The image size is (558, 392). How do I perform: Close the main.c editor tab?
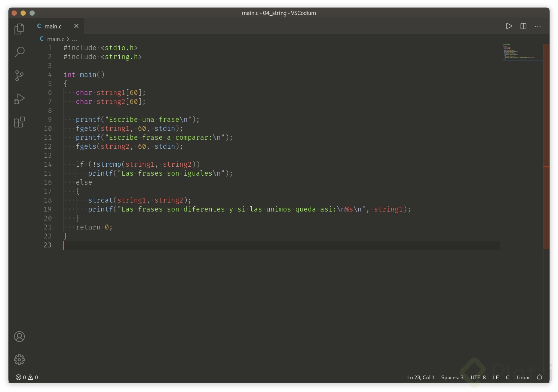(x=76, y=26)
